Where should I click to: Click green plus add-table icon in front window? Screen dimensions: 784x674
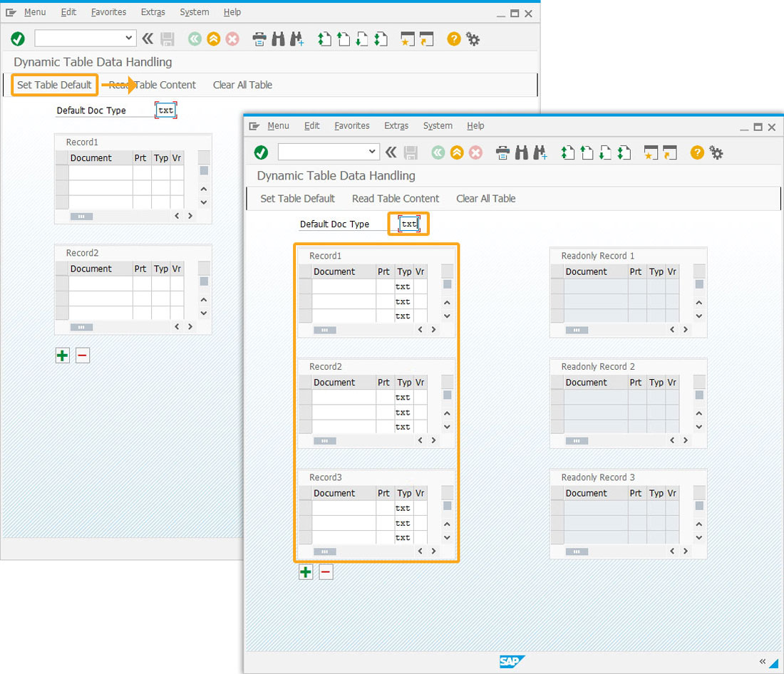tap(306, 572)
